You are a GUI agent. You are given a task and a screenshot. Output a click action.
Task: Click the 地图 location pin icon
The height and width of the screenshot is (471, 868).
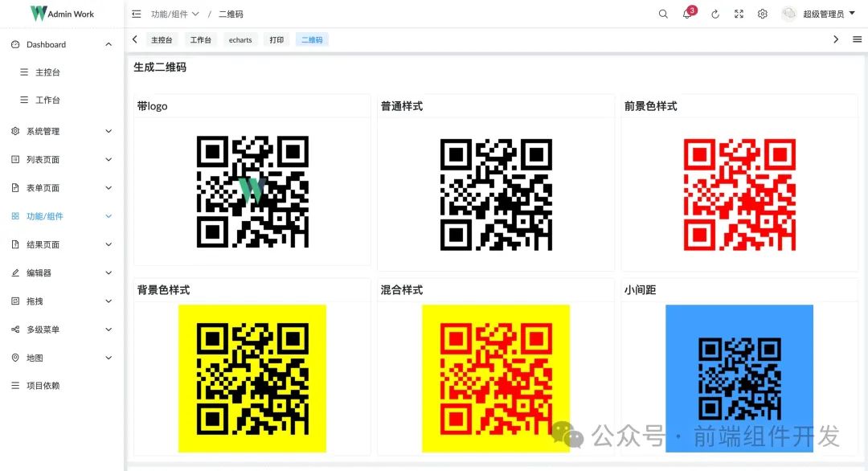pos(15,358)
